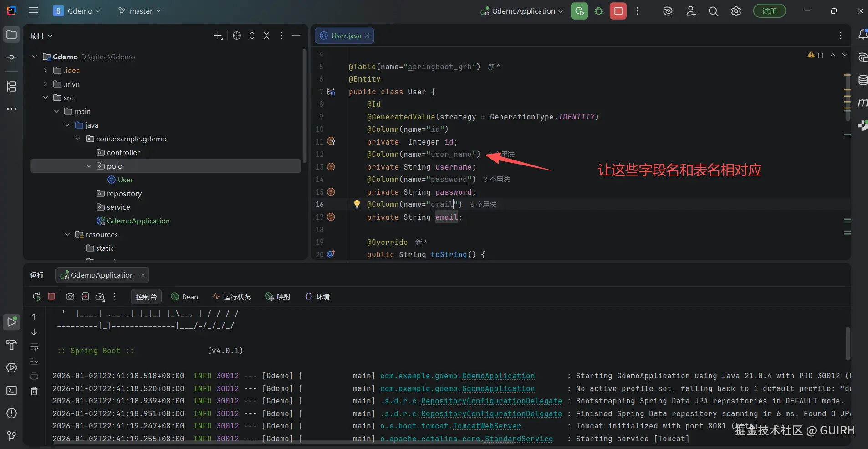Viewport: 868px width, 449px height.
Task: Open the Problems tool window
Action: (12, 413)
